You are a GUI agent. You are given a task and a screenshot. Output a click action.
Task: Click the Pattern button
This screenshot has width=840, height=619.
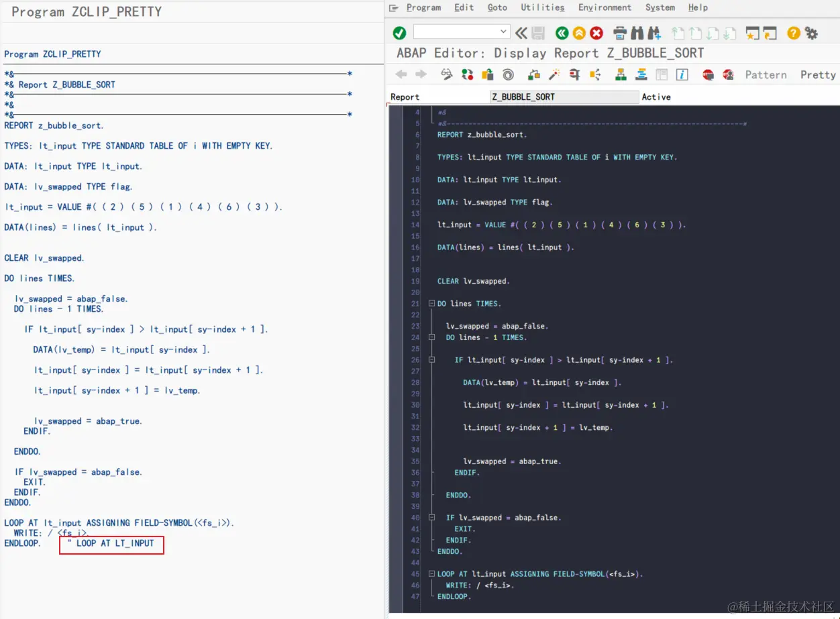pos(766,75)
